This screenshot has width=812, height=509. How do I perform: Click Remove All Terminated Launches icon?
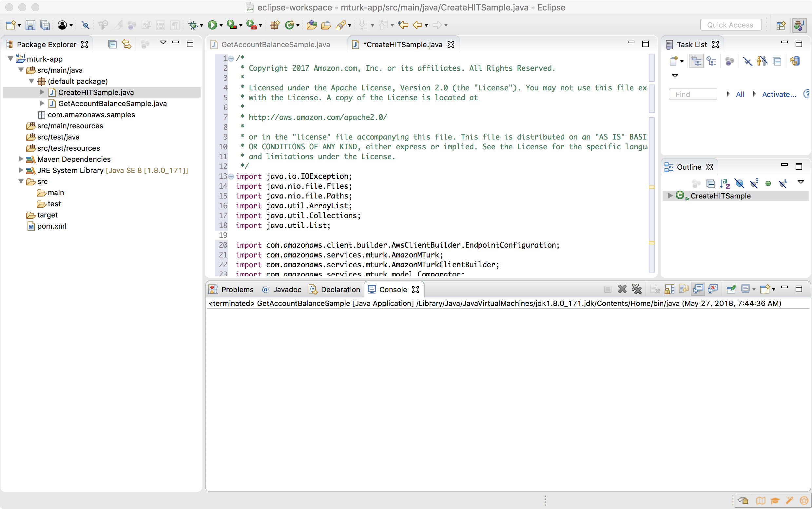[x=637, y=289]
